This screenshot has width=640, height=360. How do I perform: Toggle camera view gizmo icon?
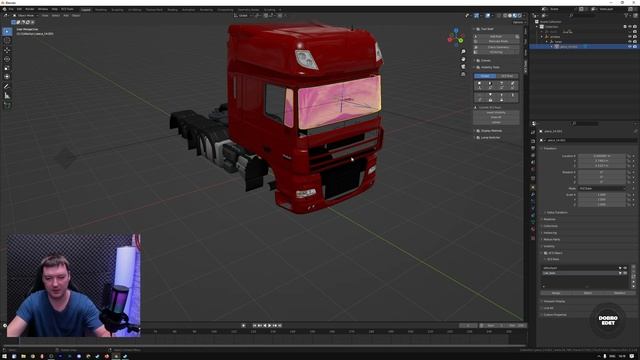tap(463, 67)
